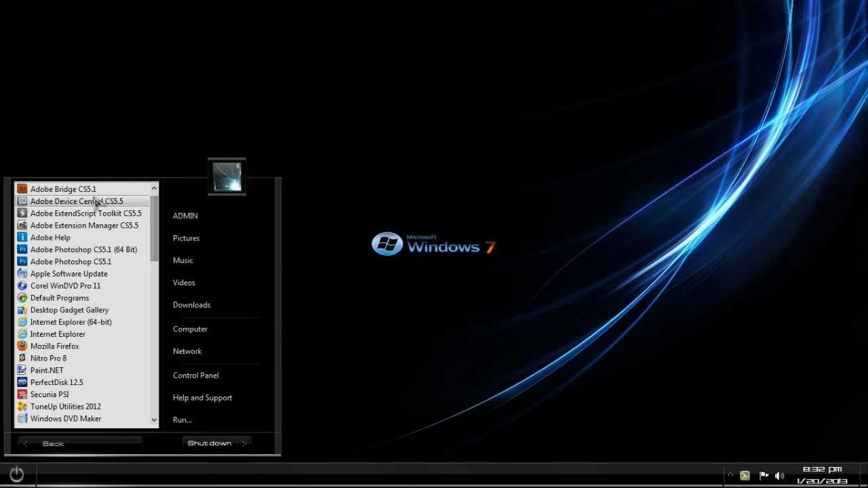Click the programs list scrollbar thumb

pos(154,228)
